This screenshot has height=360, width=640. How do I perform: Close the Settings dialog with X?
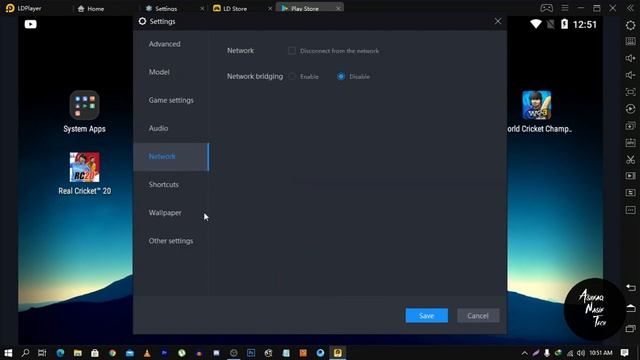(x=498, y=21)
